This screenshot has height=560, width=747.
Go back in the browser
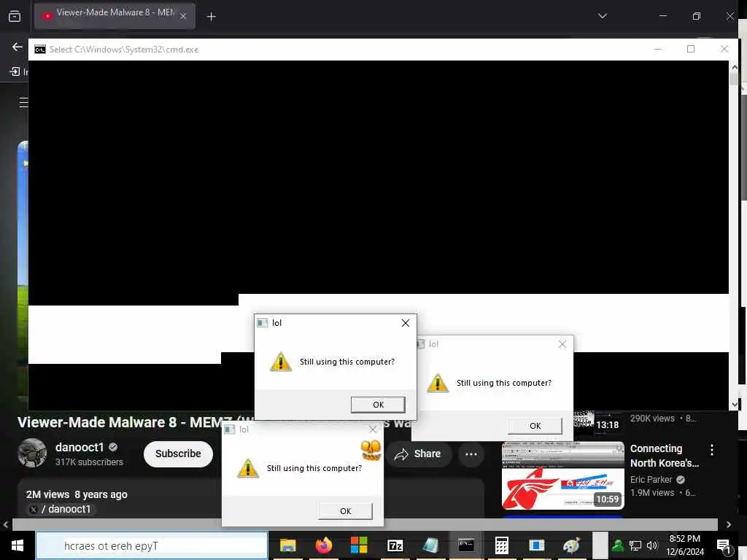[18, 47]
